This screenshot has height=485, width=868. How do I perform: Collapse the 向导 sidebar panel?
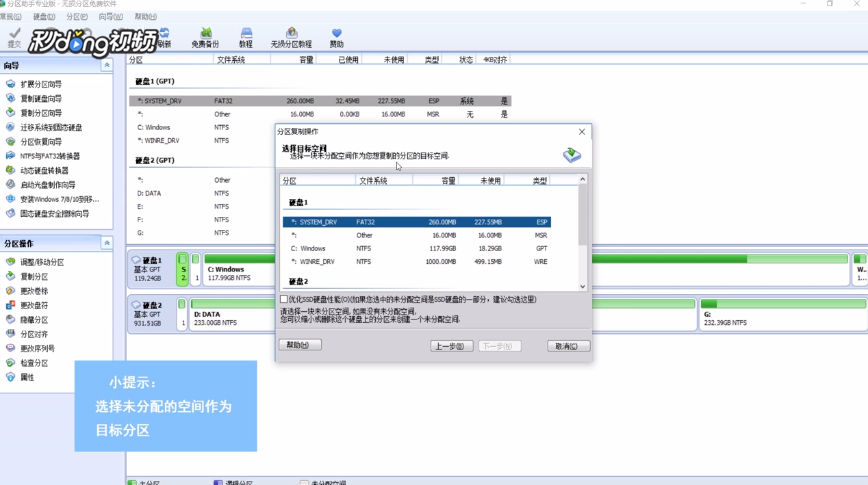(x=107, y=65)
